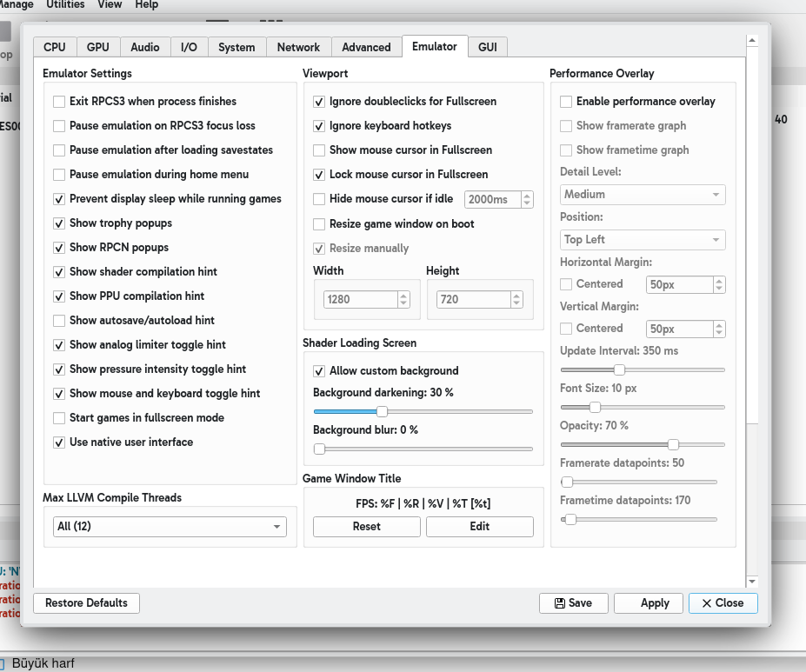Uncheck Prevent display sleep while running games
This screenshot has height=672, width=806.
59,199
